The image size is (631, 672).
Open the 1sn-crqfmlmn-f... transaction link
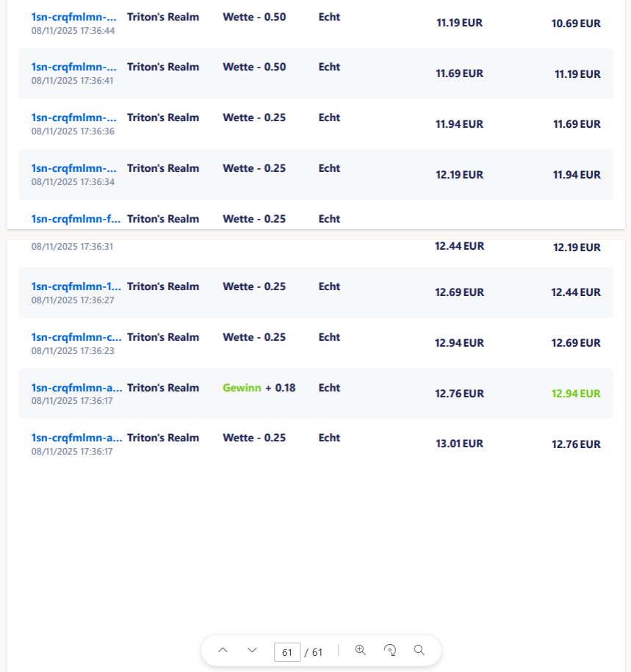tap(76, 219)
